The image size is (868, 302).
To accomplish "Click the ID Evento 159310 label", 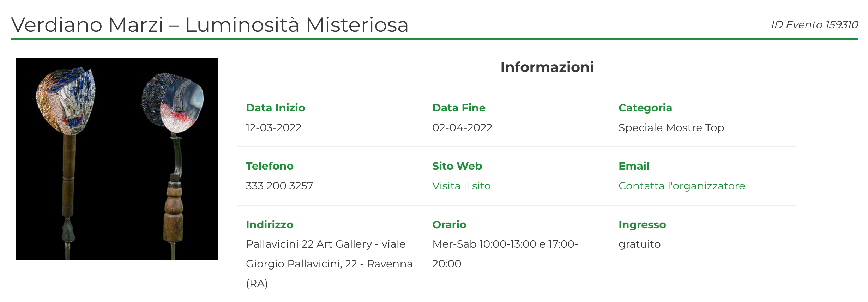I will point(814,25).
